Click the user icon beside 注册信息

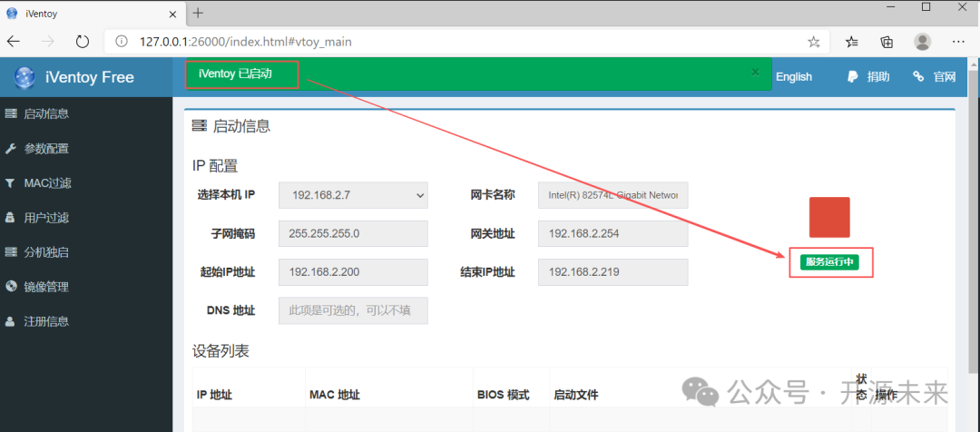click(x=10, y=321)
